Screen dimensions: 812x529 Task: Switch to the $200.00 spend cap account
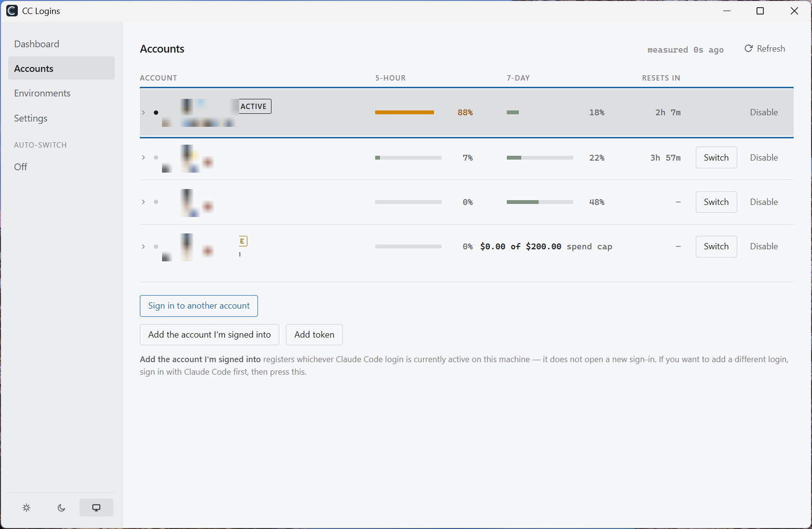pos(716,246)
